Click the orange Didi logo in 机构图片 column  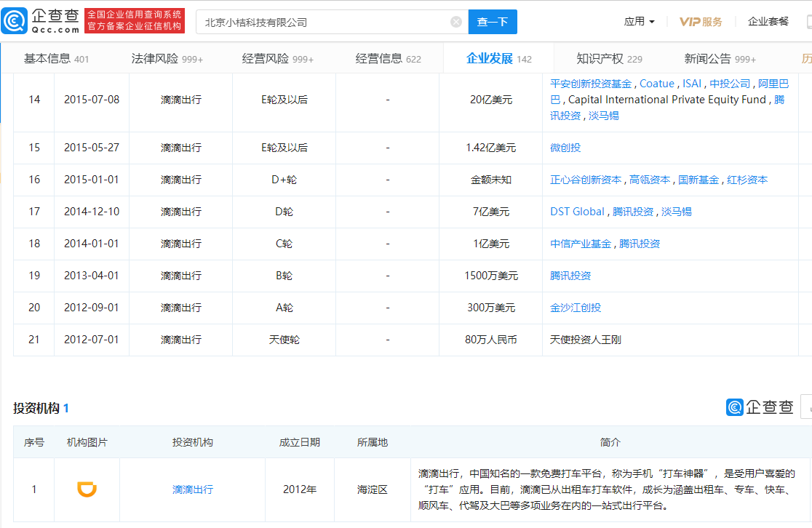coord(87,489)
